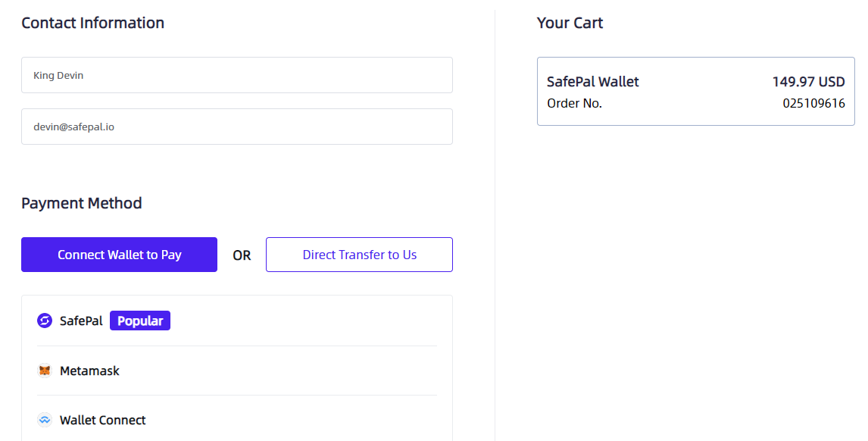Click the SafePal Wallet cart item name
The height and width of the screenshot is (441, 868).
(x=592, y=82)
